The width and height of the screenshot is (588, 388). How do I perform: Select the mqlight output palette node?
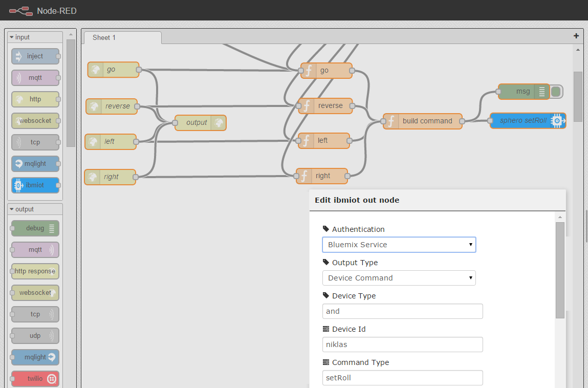[35, 357]
